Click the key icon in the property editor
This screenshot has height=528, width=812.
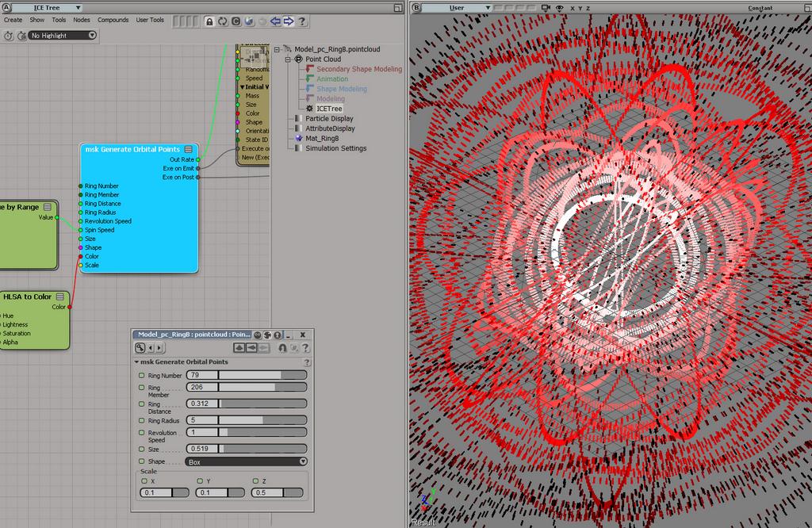click(140, 348)
